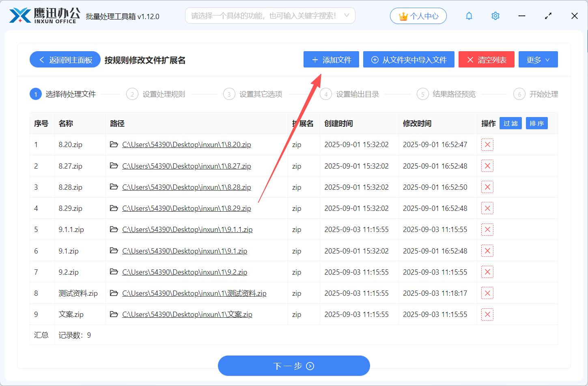The height and width of the screenshot is (386, 588).
Task: Remove 9.1.zip using its red X icon
Action: pos(487,251)
